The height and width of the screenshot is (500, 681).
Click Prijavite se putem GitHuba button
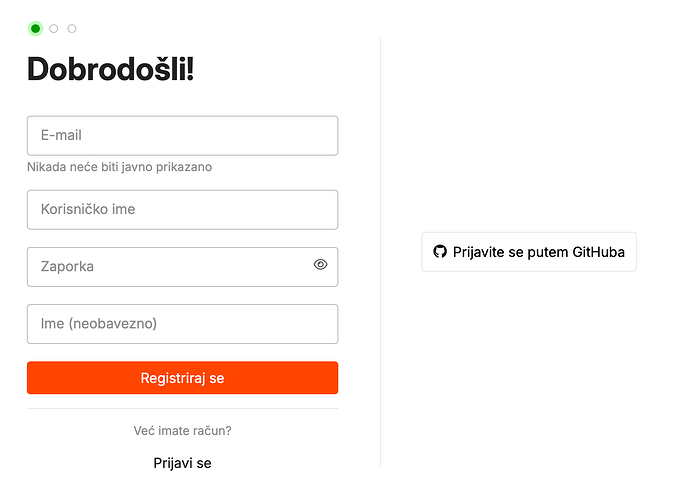pyautogui.click(x=529, y=252)
